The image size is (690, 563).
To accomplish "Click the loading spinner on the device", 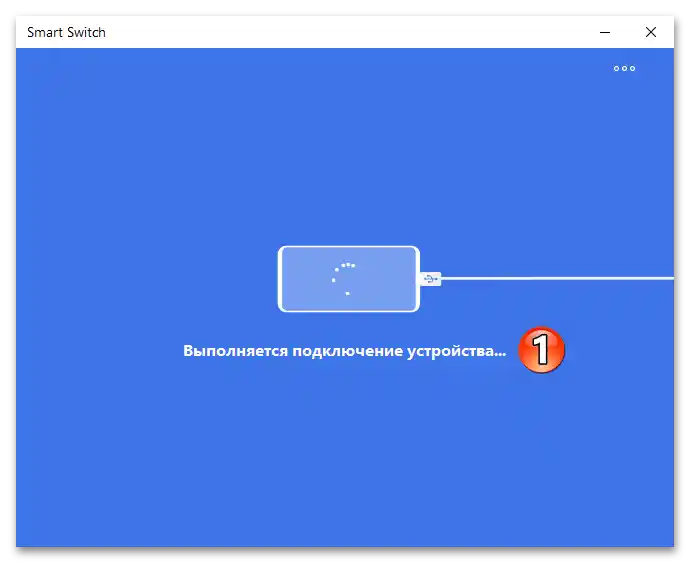I will (343, 279).
